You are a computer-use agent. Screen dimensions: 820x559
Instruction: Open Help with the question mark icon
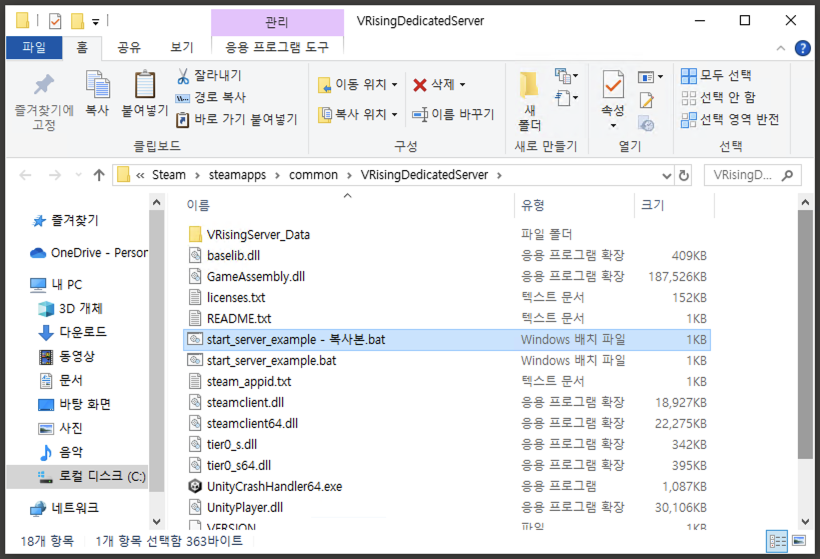coord(803,48)
